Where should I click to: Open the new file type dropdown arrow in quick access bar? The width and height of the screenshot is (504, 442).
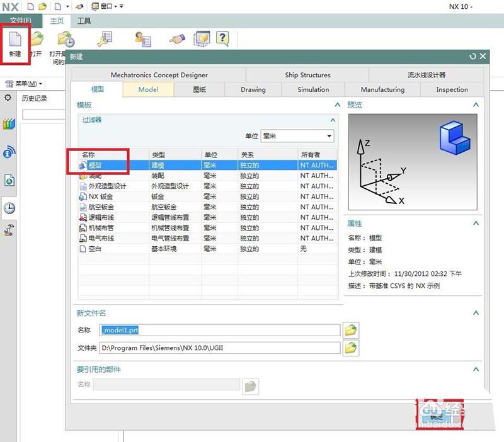tap(67, 6)
